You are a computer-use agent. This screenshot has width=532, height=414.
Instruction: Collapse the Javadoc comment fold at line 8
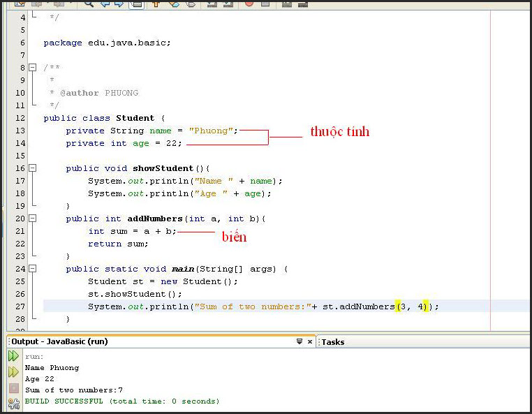(33, 68)
